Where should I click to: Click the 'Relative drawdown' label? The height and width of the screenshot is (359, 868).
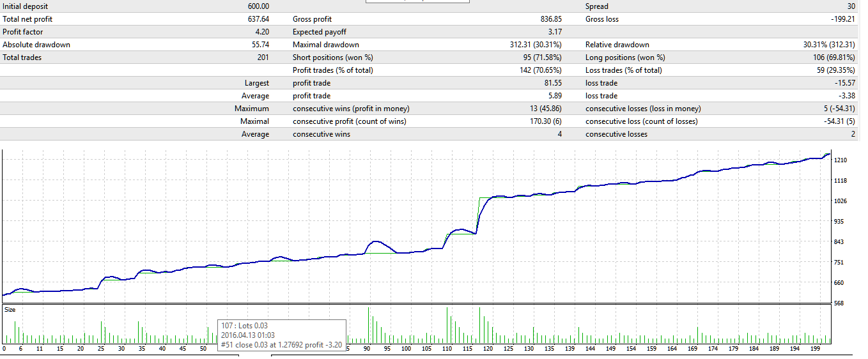pyautogui.click(x=617, y=45)
